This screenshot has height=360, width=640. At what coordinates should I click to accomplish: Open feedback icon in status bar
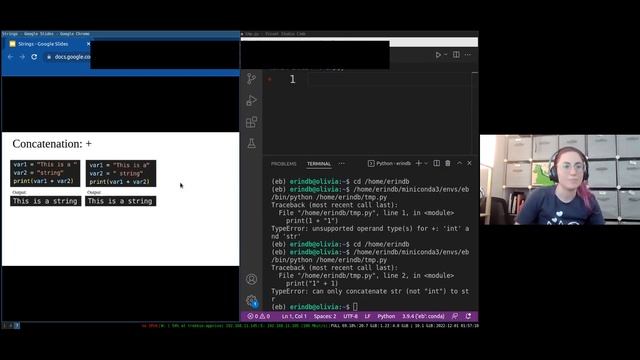(455, 316)
